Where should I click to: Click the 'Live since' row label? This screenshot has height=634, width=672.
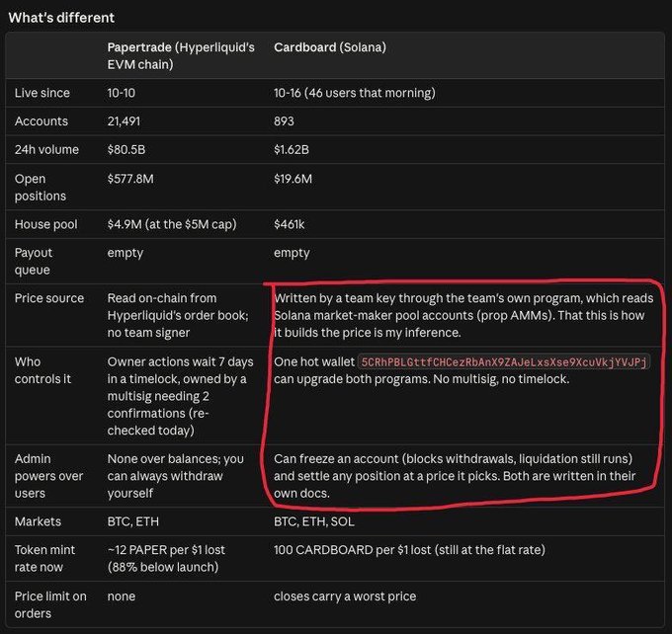(x=42, y=93)
